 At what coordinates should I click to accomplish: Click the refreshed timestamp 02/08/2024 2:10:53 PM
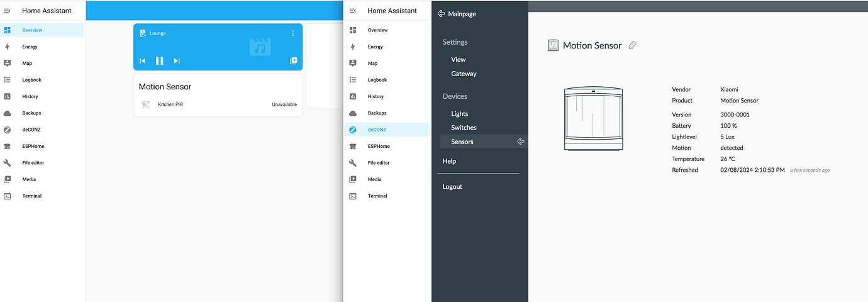[x=752, y=170]
